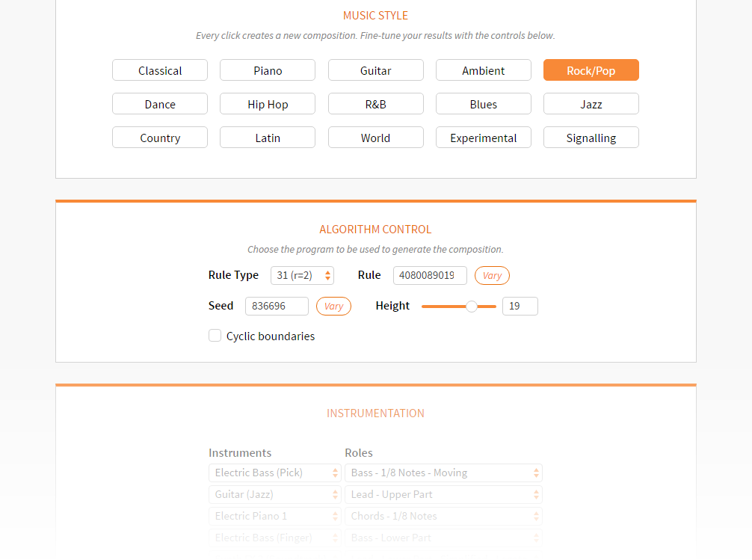
Task: Click the Cyclic boundaries label text
Action: coord(271,336)
